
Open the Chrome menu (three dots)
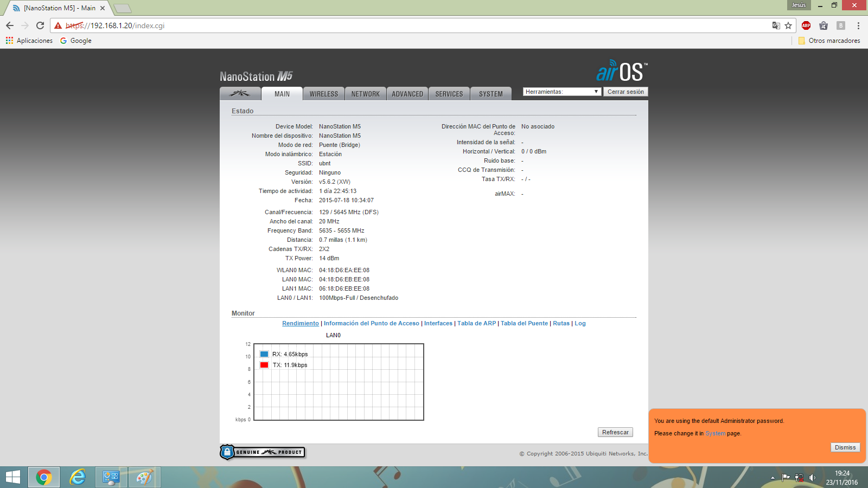click(x=858, y=25)
